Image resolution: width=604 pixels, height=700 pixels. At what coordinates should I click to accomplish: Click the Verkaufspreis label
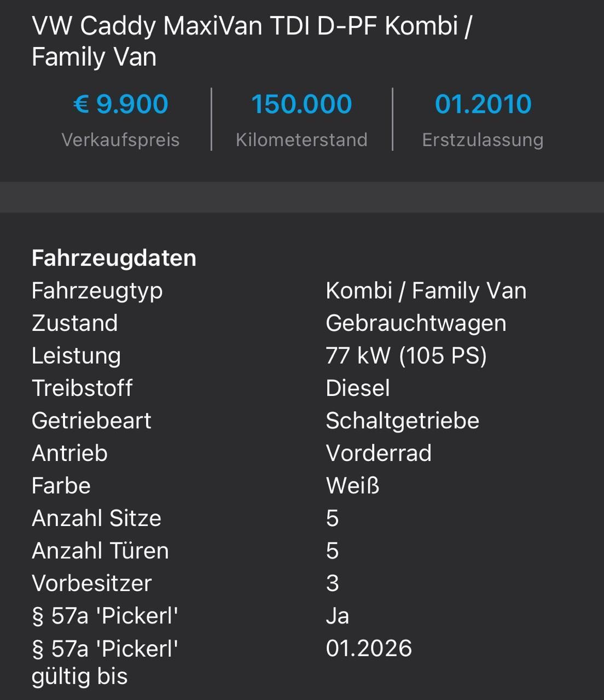(120, 140)
